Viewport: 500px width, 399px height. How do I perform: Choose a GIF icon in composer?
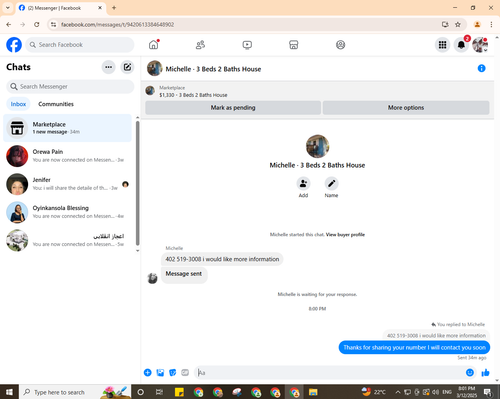click(x=185, y=372)
